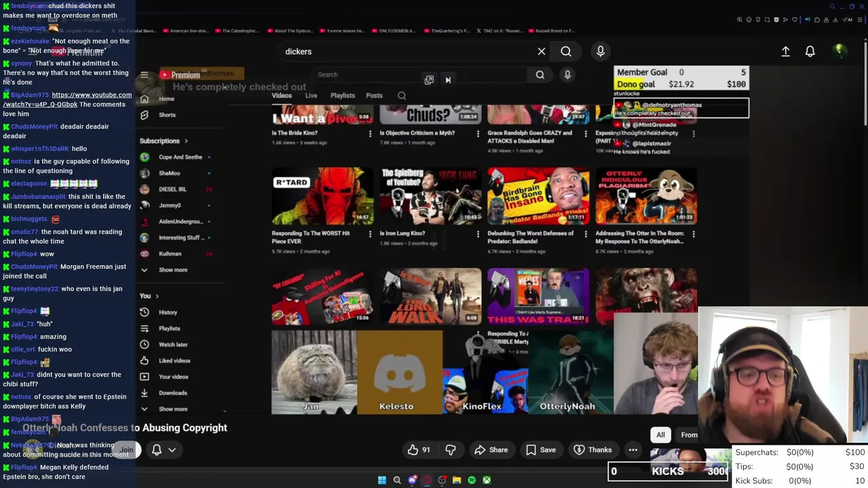
Task: Like the video with thumbs up (91)
Action: coord(419,450)
